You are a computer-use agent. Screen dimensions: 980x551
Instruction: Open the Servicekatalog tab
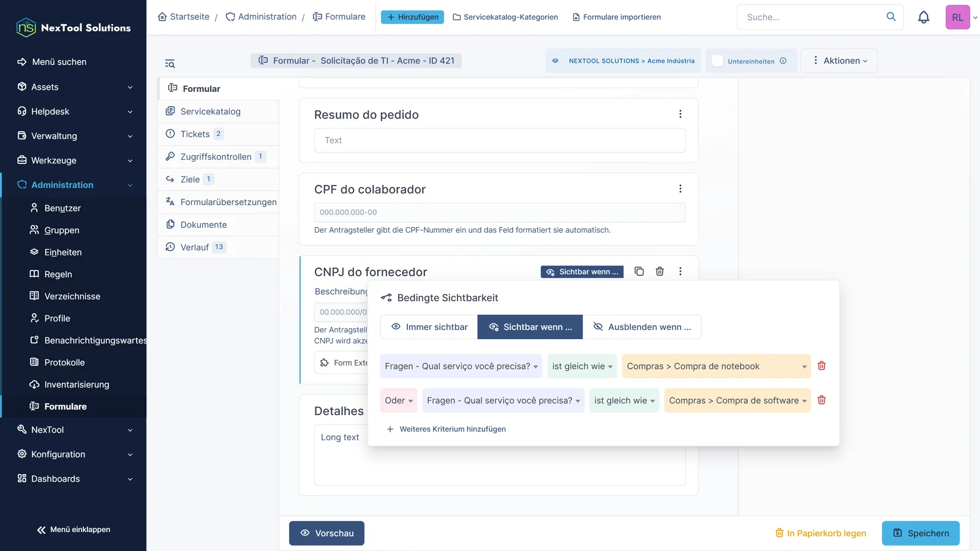219,111
